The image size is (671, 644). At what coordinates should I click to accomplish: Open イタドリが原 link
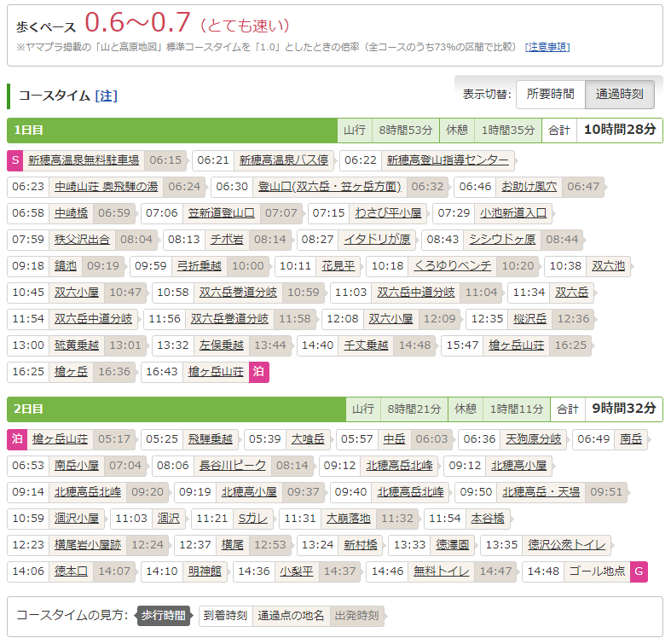point(377,240)
